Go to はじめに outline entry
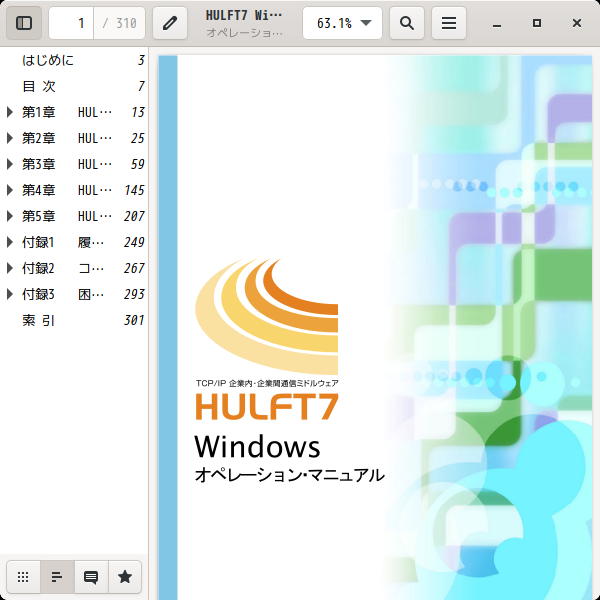 74,60
